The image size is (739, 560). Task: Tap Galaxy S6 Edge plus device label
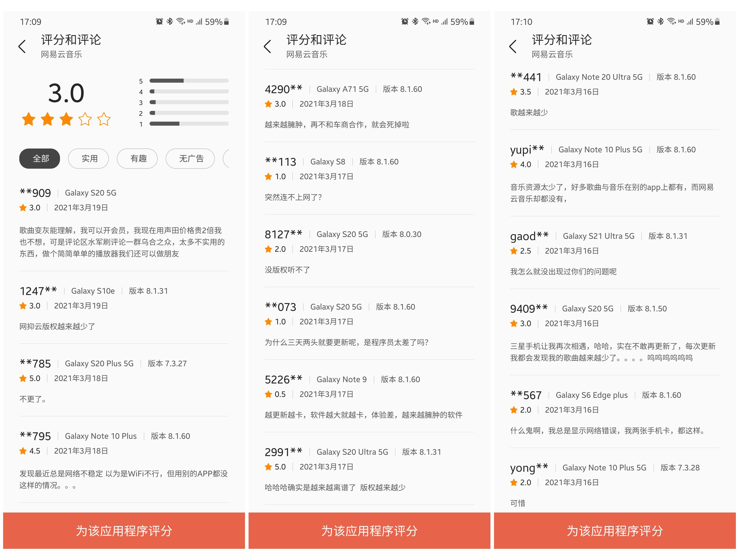click(x=592, y=395)
